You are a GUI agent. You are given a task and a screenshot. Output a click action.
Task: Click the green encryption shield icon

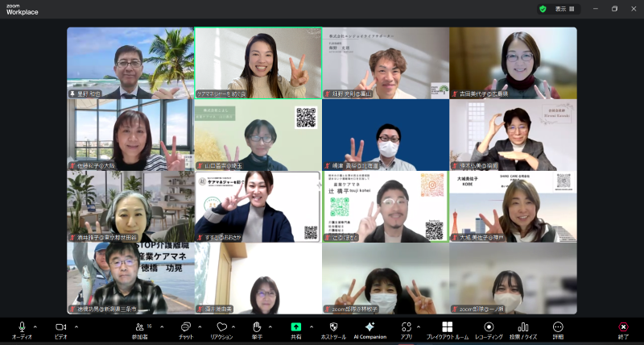[543, 9]
